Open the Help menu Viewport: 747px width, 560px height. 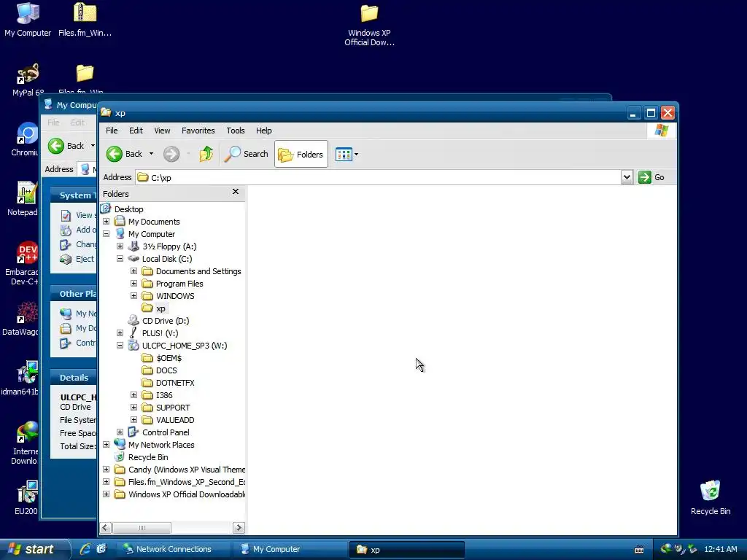pyautogui.click(x=263, y=131)
